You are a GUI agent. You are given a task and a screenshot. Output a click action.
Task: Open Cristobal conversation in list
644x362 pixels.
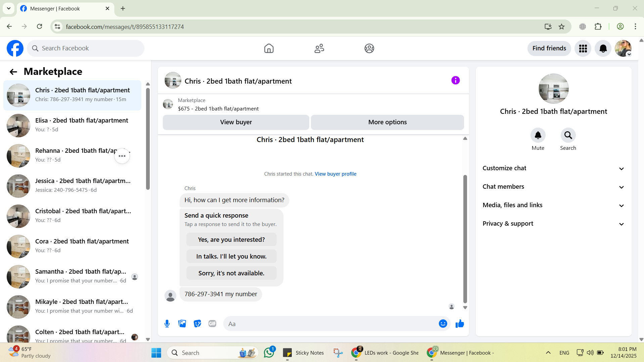[x=72, y=216]
